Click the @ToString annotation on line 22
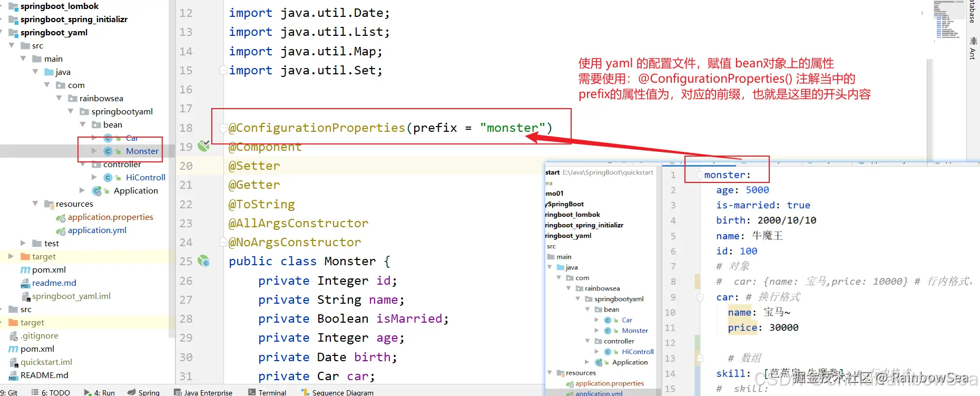 point(261,204)
